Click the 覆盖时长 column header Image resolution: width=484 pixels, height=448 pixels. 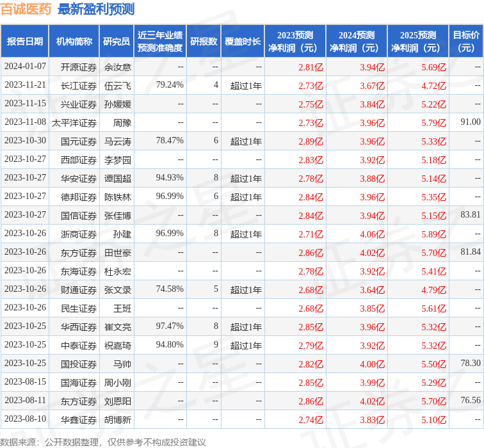[x=243, y=42]
